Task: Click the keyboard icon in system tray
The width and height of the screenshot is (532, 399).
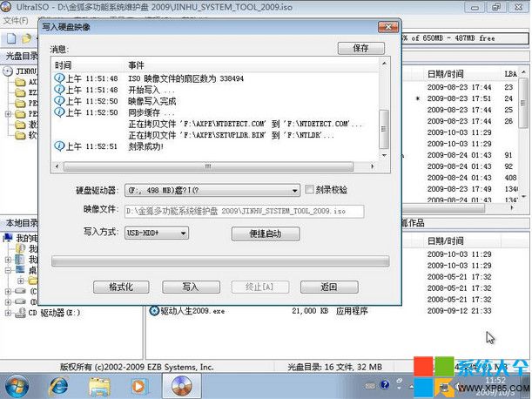Action: coord(371,385)
